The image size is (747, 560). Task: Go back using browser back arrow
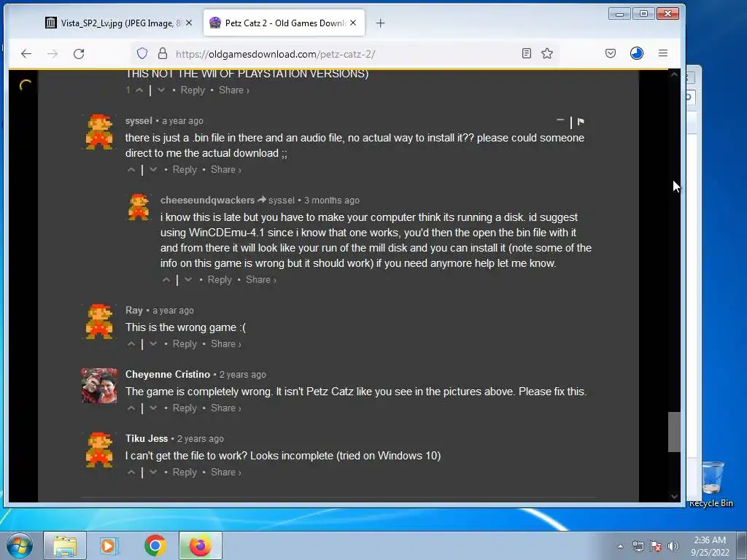click(x=26, y=54)
